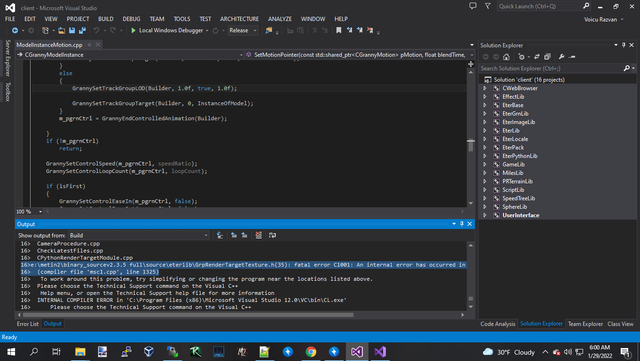640x361 pixels.
Task: Click the feedback speech bubble icon
Action: pyautogui.click(x=473, y=6)
